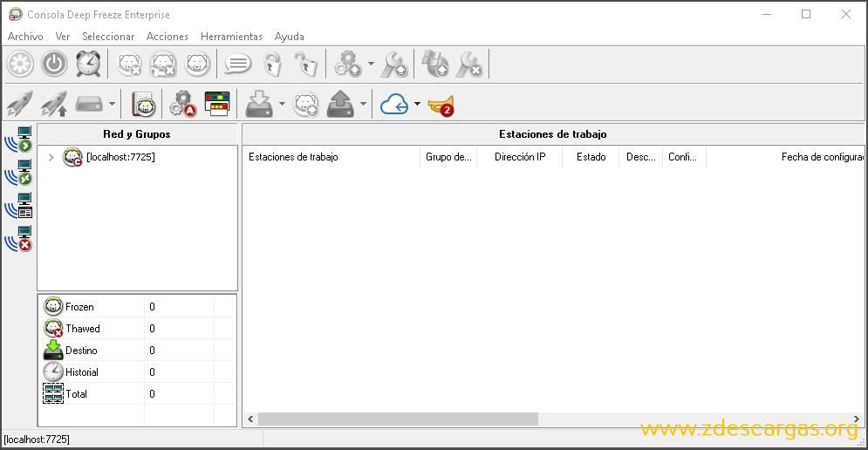The height and width of the screenshot is (450, 868).
Task: Open the Acciones menu
Action: click(167, 37)
